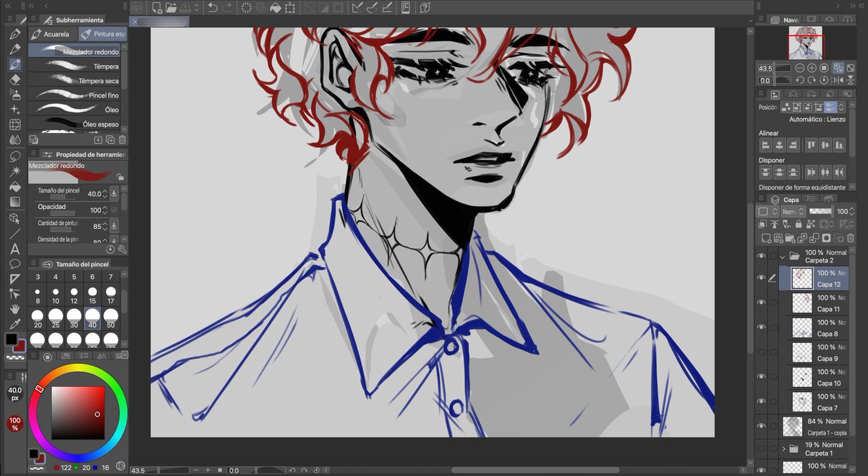Open help question mark icon

pos(425,8)
